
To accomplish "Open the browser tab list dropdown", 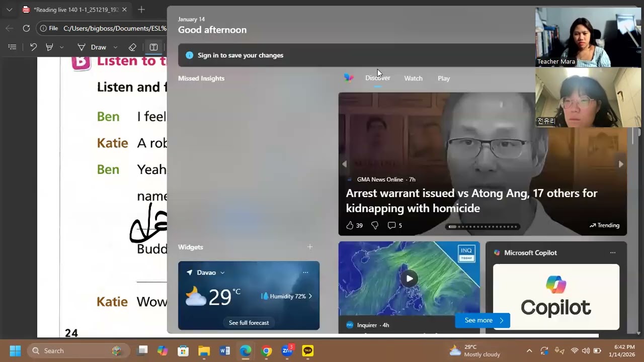I will (x=9, y=10).
